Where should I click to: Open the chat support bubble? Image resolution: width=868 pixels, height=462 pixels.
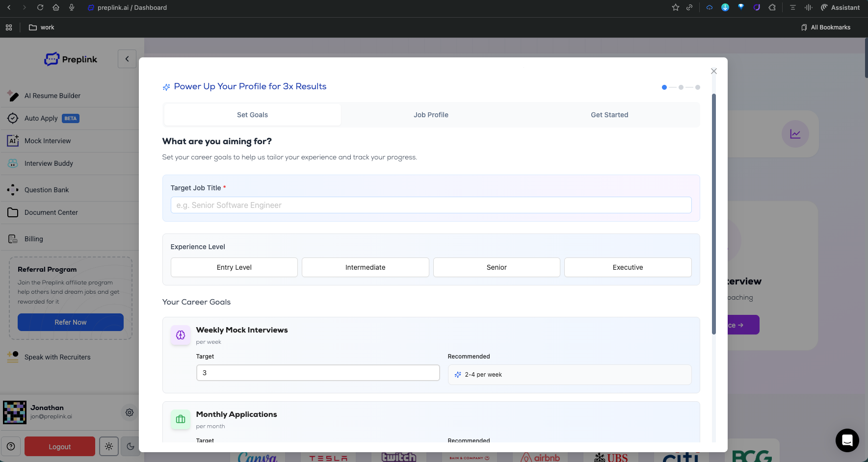point(847,440)
